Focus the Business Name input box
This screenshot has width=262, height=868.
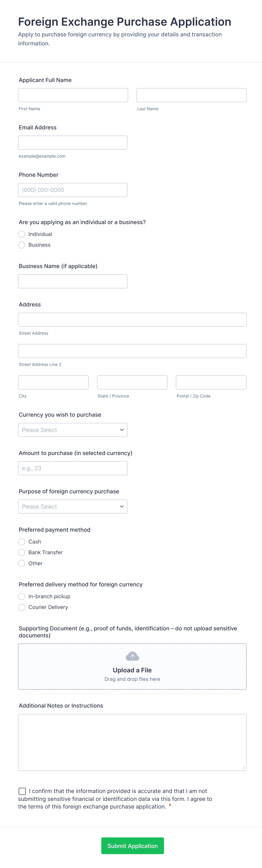(72, 281)
